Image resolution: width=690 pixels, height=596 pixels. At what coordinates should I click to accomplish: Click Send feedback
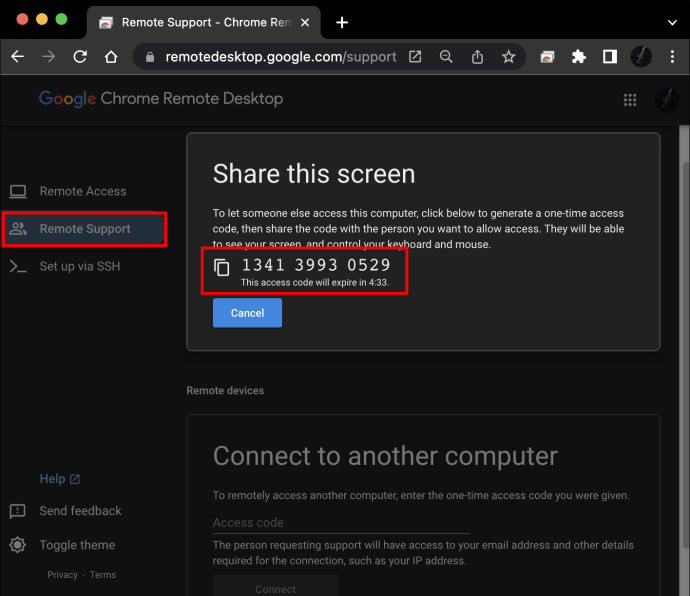click(81, 511)
